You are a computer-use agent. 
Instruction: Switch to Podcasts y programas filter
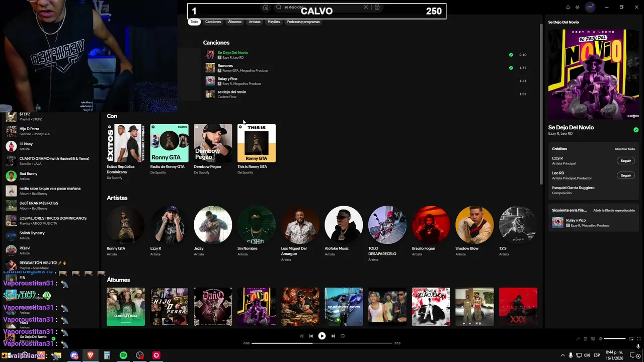pyautogui.click(x=303, y=22)
